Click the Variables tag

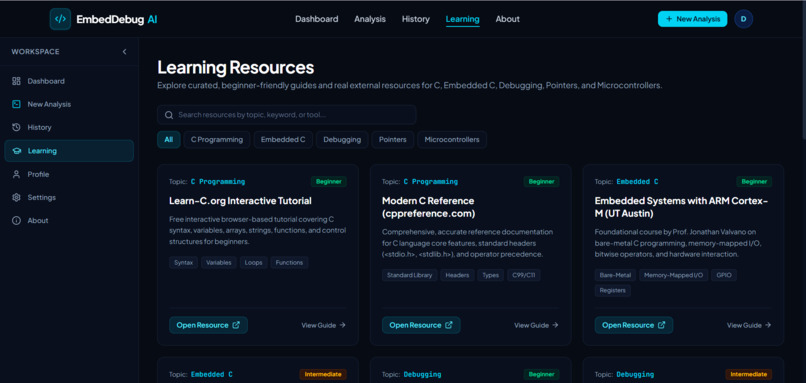click(218, 263)
